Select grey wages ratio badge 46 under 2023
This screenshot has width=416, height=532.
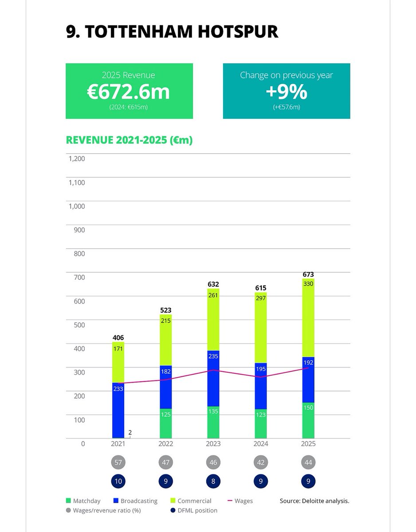coord(213,462)
